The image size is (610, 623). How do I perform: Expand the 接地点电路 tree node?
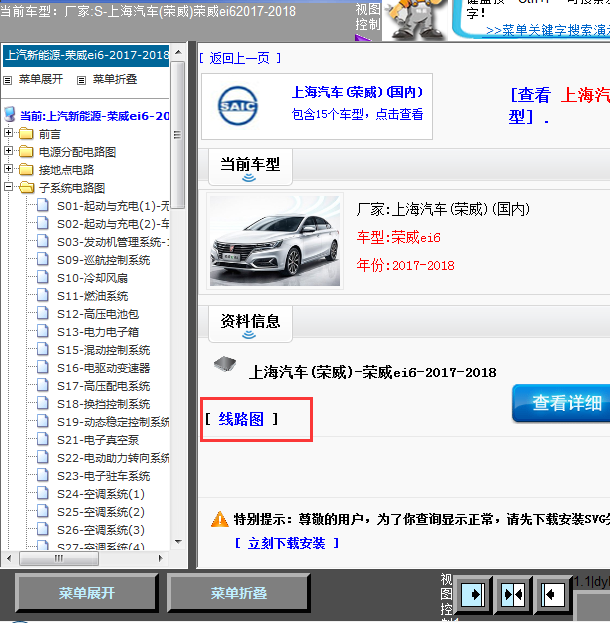coord(8,169)
